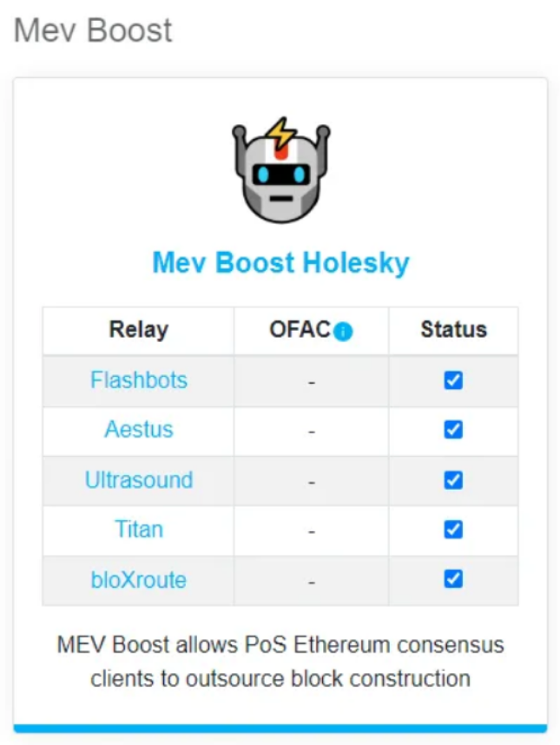Toggle the bloXroute relay status checkbox
This screenshot has width=560, height=745.
click(x=453, y=579)
